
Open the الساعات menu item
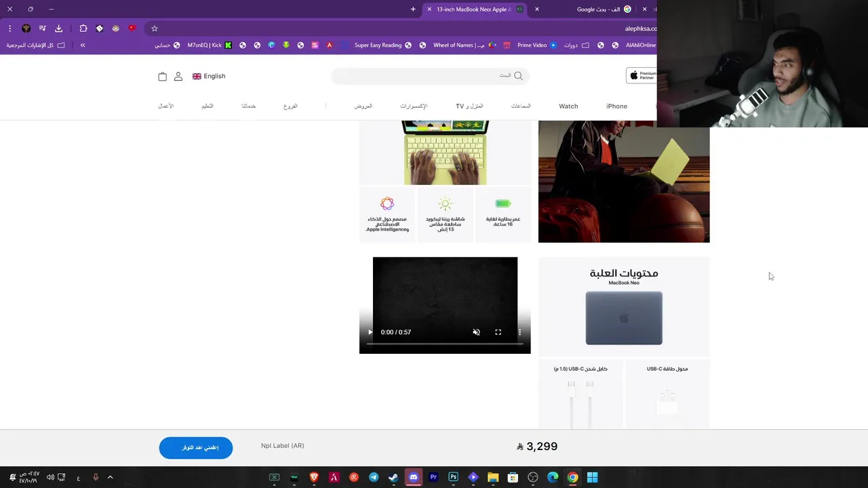click(521, 106)
